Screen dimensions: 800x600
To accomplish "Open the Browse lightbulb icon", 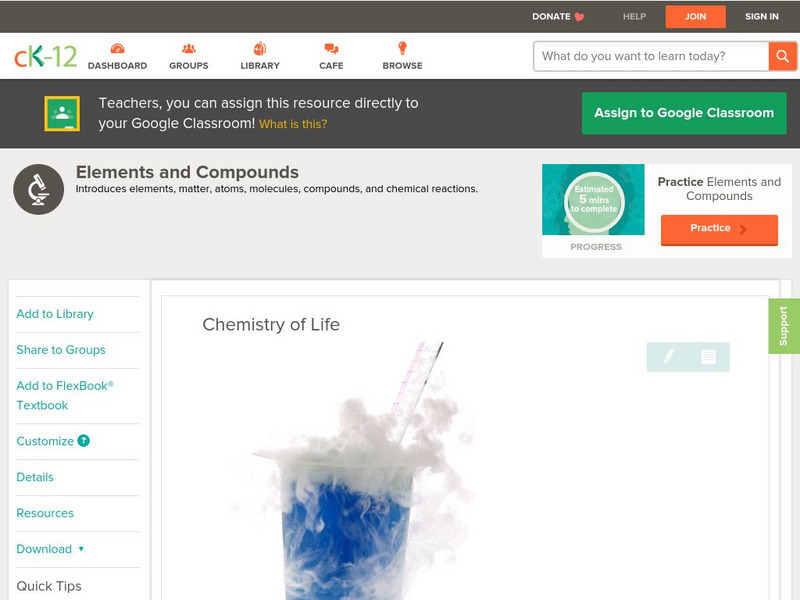I will pos(403,48).
